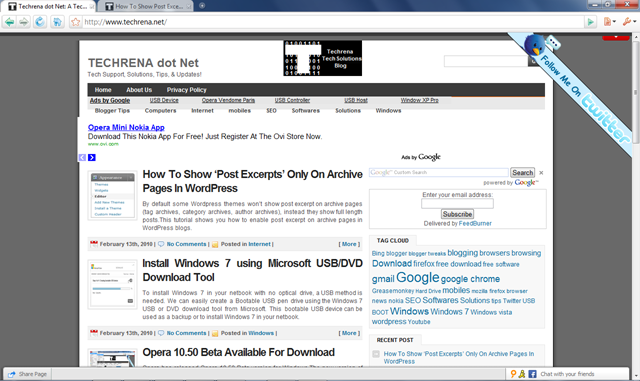This screenshot has width=640, height=381.
Task: Open Opera 10.50 Beta Available article
Action: [x=238, y=352]
